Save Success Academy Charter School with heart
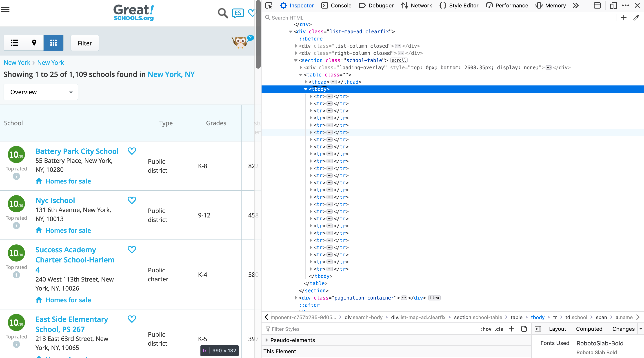 [x=132, y=250]
